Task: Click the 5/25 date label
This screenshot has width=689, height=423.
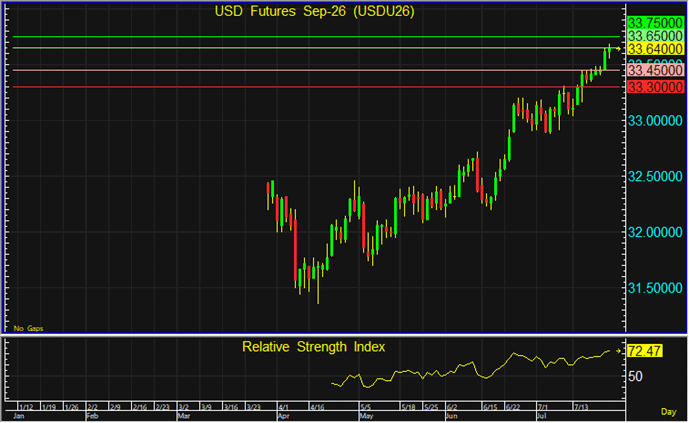Action: (x=431, y=407)
